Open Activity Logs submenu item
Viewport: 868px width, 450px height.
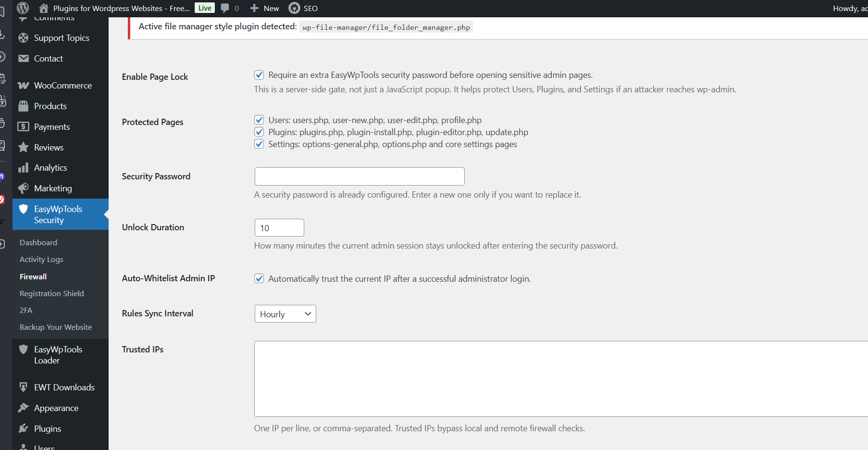tap(41, 260)
